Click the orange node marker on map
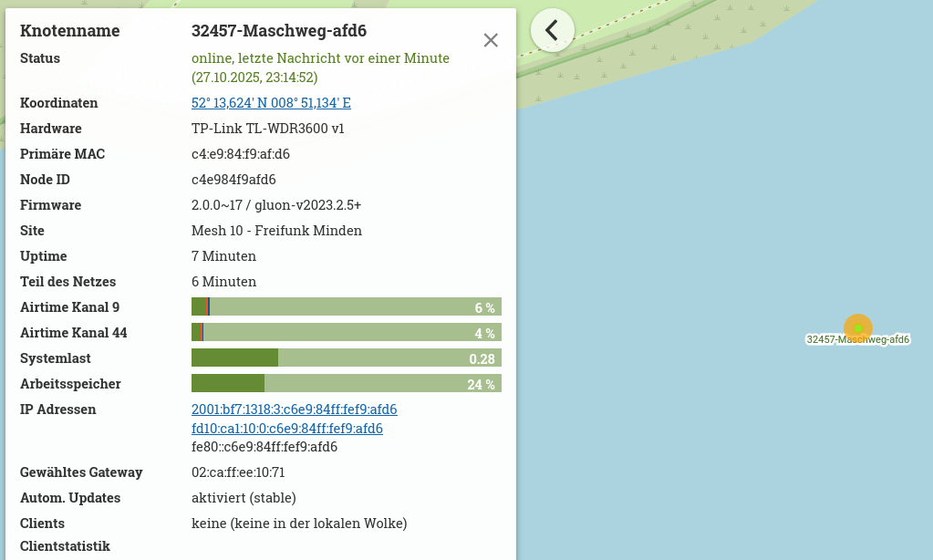Viewport: 933px width, 560px height. pyautogui.click(x=858, y=327)
